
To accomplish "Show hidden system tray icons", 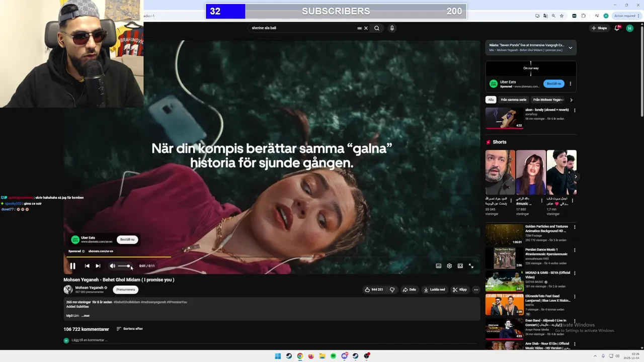I will tap(595, 356).
